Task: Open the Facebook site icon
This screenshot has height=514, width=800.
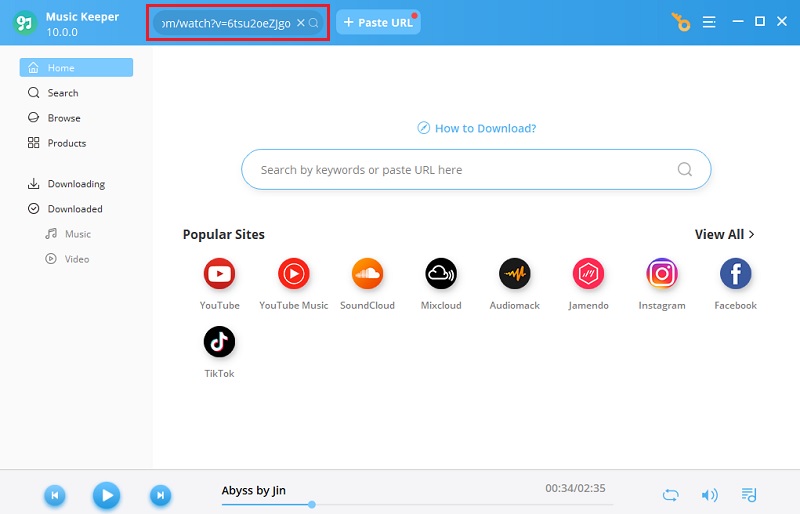Action: point(736,274)
